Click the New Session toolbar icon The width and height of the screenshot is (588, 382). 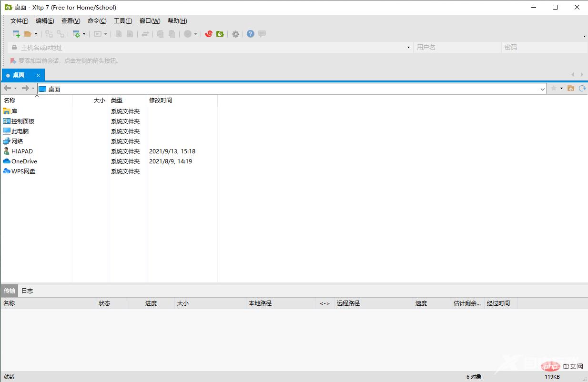(x=16, y=34)
